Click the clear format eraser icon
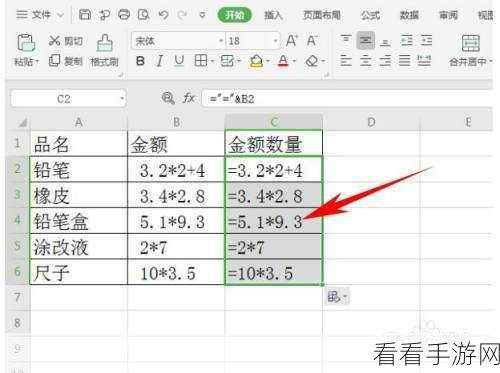The width and height of the screenshot is (500, 373). (x=312, y=61)
